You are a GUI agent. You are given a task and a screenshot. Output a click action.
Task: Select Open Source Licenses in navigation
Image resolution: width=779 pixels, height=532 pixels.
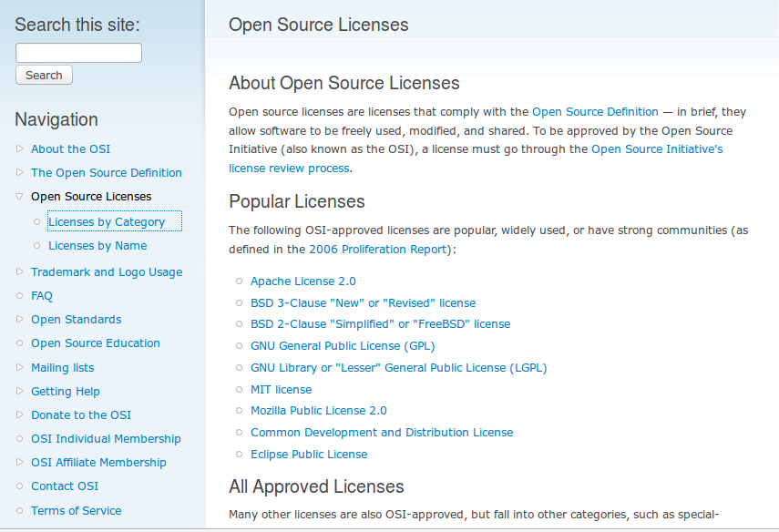(91, 197)
